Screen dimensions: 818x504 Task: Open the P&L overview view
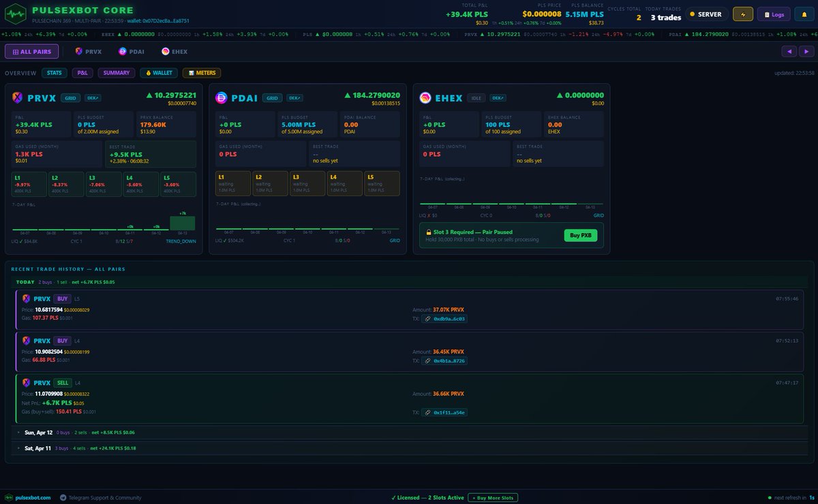click(82, 73)
